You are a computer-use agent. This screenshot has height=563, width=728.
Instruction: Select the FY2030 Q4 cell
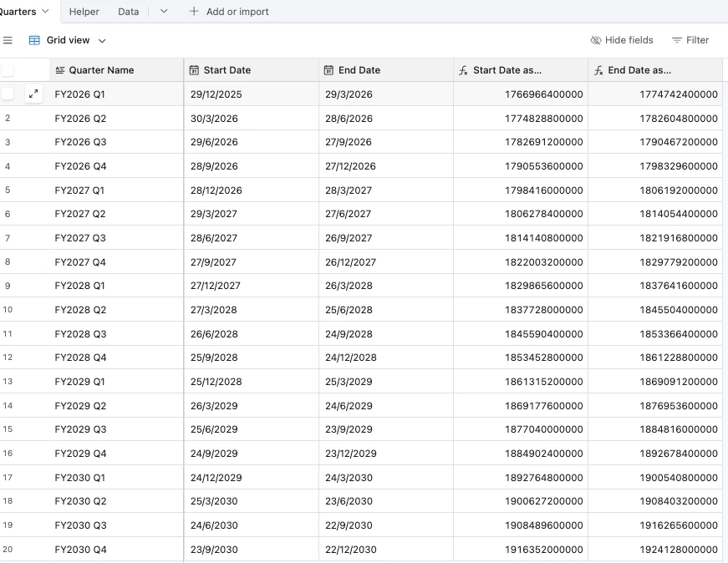pos(116,549)
